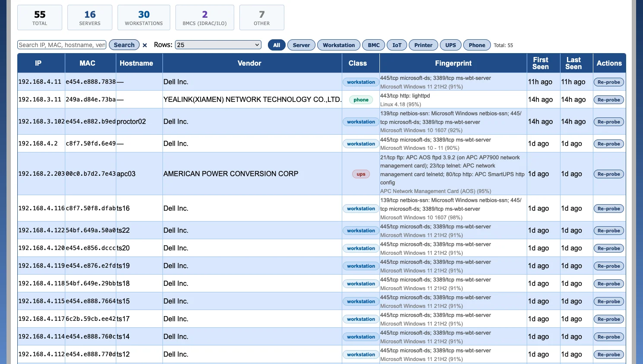This screenshot has height=364, width=643.
Task: Filter devices by BMC class
Action: pyautogui.click(x=374, y=45)
